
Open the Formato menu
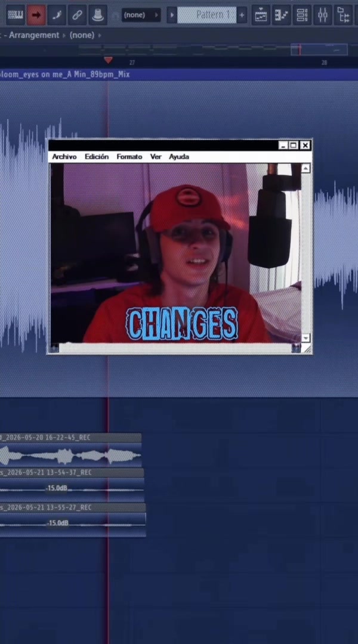pyautogui.click(x=129, y=157)
